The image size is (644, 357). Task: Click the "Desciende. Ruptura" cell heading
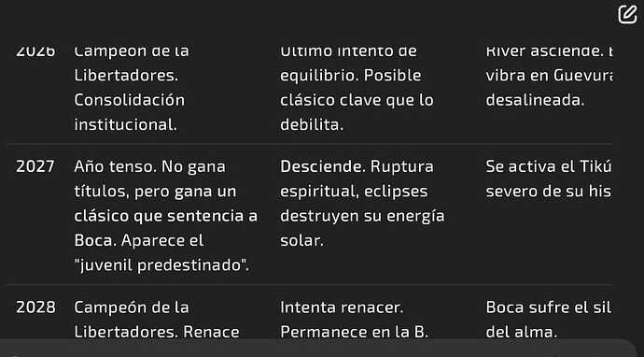[x=357, y=166]
